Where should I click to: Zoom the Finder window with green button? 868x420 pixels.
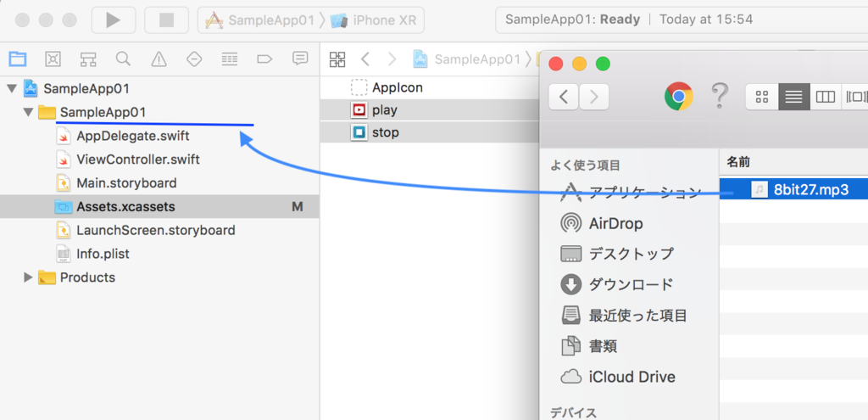point(603,64)
